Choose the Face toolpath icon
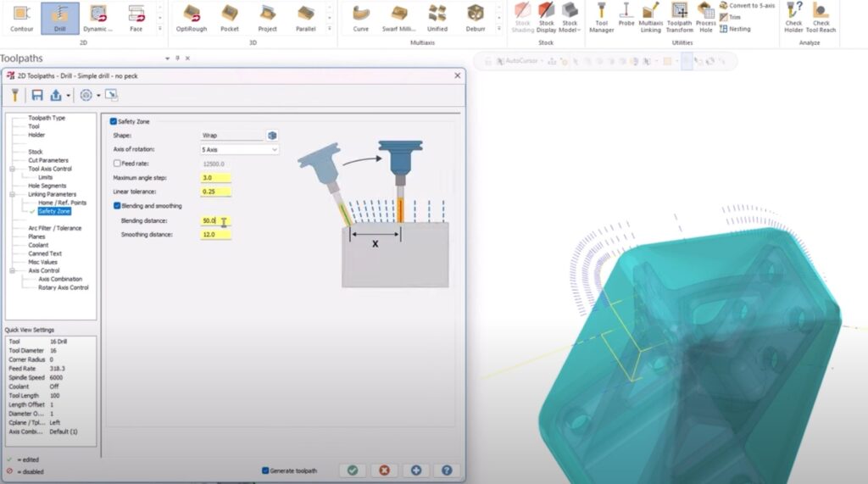Image resolution: width=868 pixels, height=484 pixels. pyautogui.click(x=136, y=18)
